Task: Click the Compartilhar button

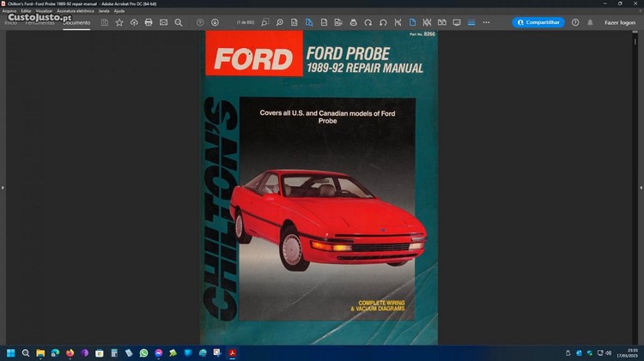Action: click(538, 22)
